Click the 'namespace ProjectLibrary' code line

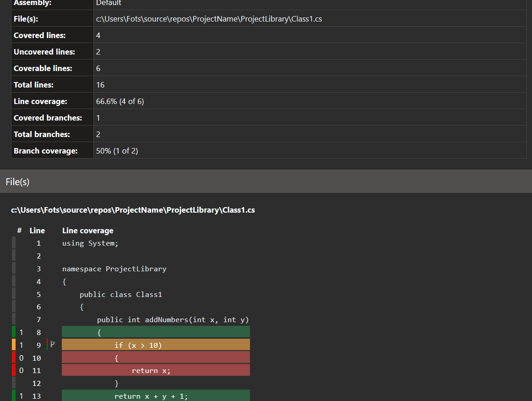click(x=114, y=269)
